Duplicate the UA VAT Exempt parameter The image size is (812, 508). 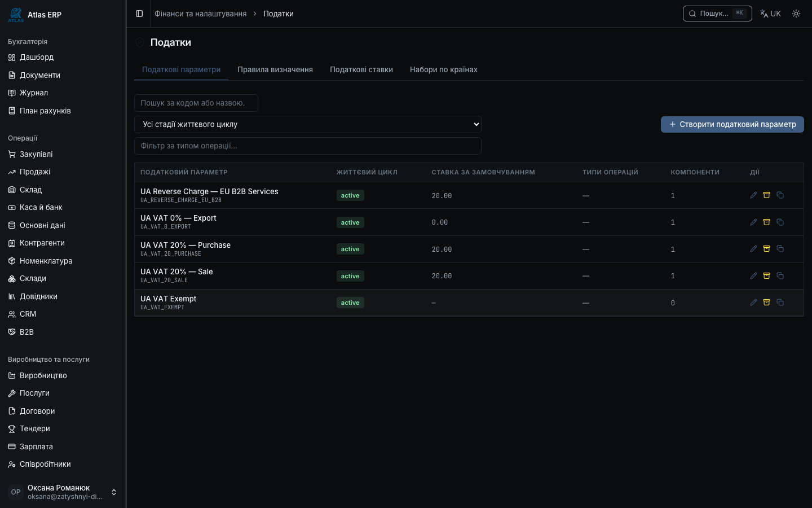(x=780, y=303)
